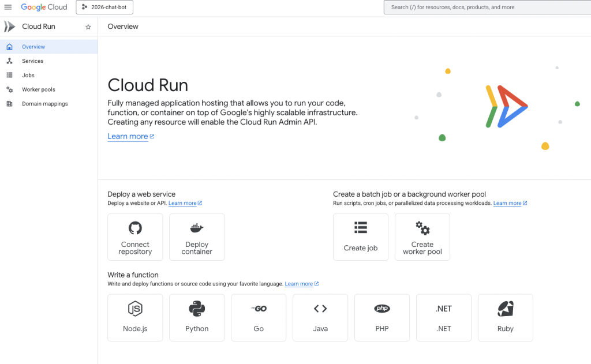Click the gears icon on Create worker pool

(422, 228)
